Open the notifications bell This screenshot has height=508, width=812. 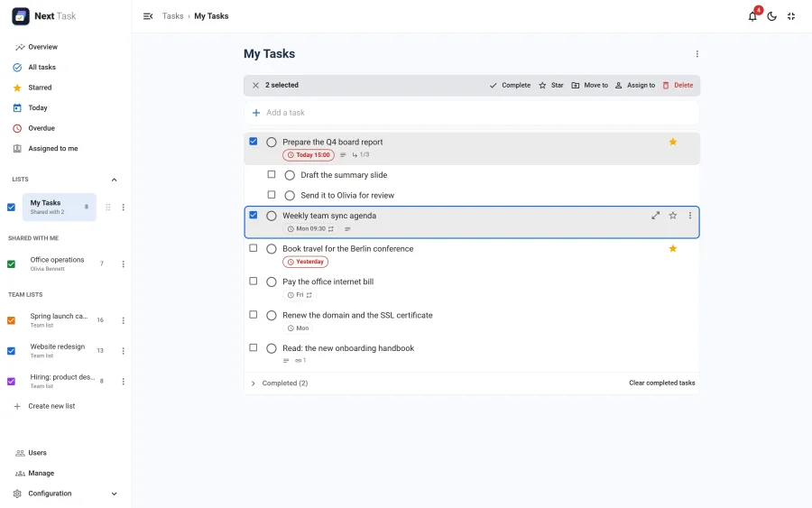point(752,16)
